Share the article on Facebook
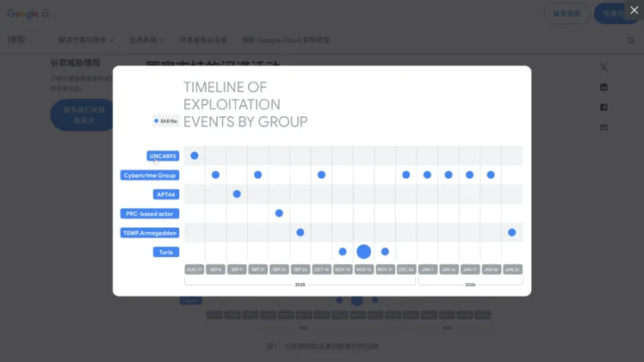This screenshot has height=362, width=644. point(604,107)
